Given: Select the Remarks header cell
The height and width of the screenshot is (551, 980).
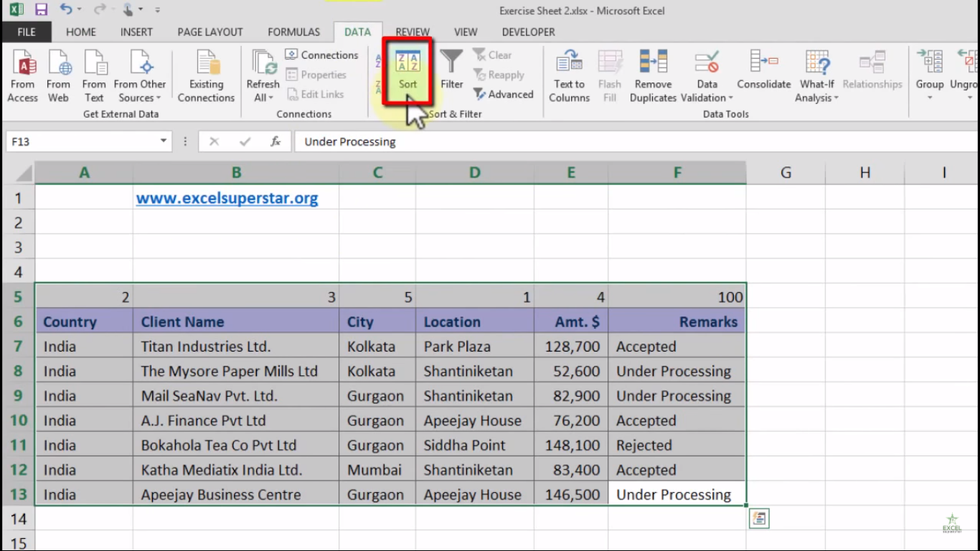Looking at the screenshot, I should pyautogui.click(x=677, y=322).
